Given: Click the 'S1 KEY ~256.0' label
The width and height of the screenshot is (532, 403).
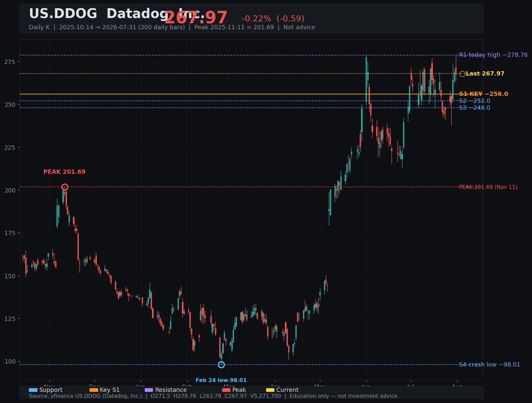Looking at the screenshot, I should [x=483, y=94].
